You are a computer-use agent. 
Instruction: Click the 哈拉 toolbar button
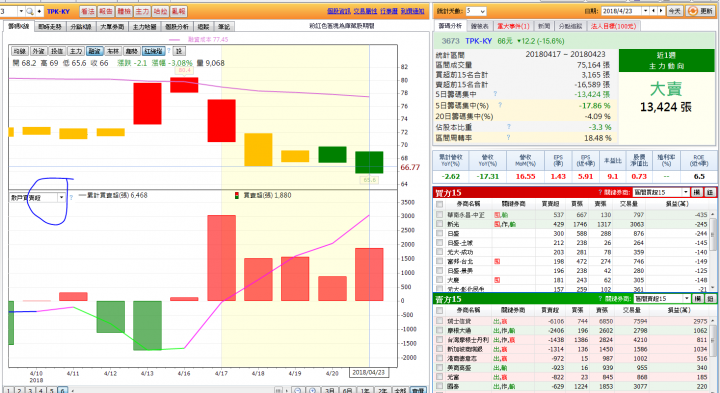[x=160, y=11]
